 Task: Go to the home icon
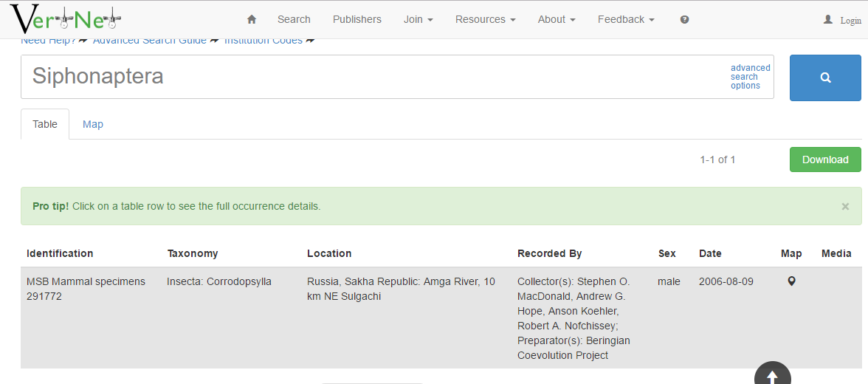[x=251, y=19]
